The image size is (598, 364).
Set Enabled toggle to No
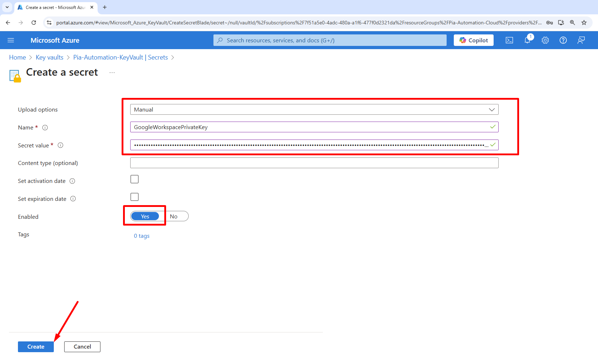(174, 216)
